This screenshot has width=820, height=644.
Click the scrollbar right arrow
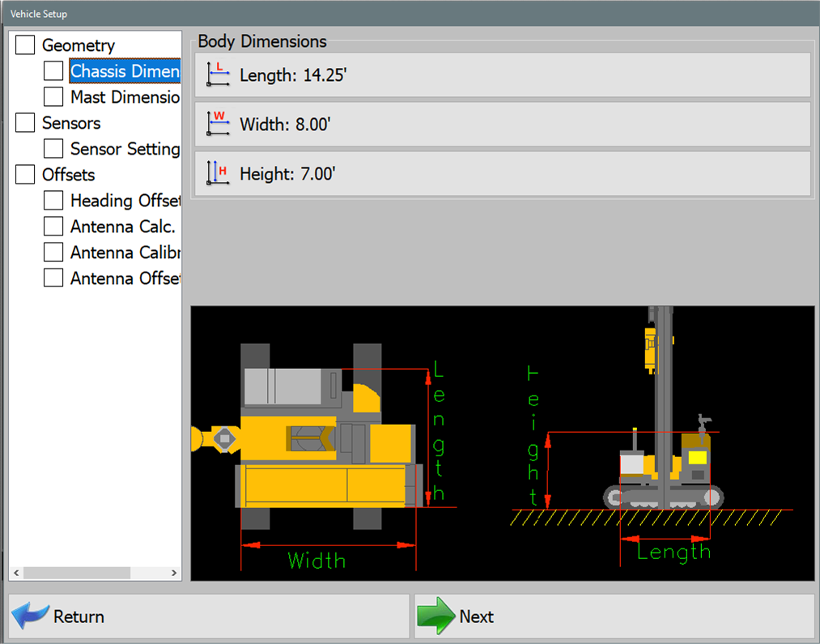tap(174, 572)
